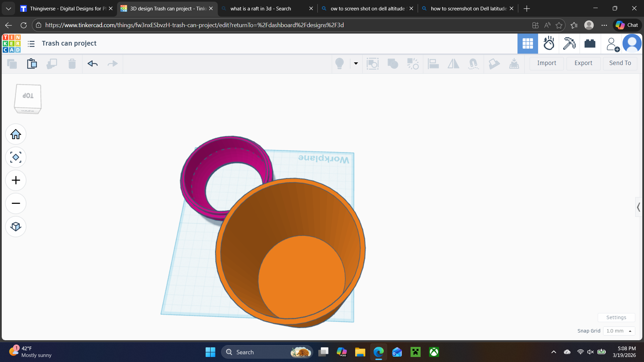Click the Home view icon
This screenshot has height=362, width=644.
(x=16, y=134)
